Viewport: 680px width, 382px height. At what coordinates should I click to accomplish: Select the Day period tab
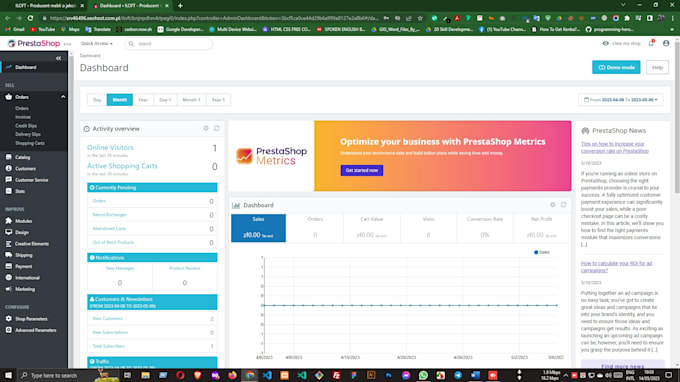(97, 100)
